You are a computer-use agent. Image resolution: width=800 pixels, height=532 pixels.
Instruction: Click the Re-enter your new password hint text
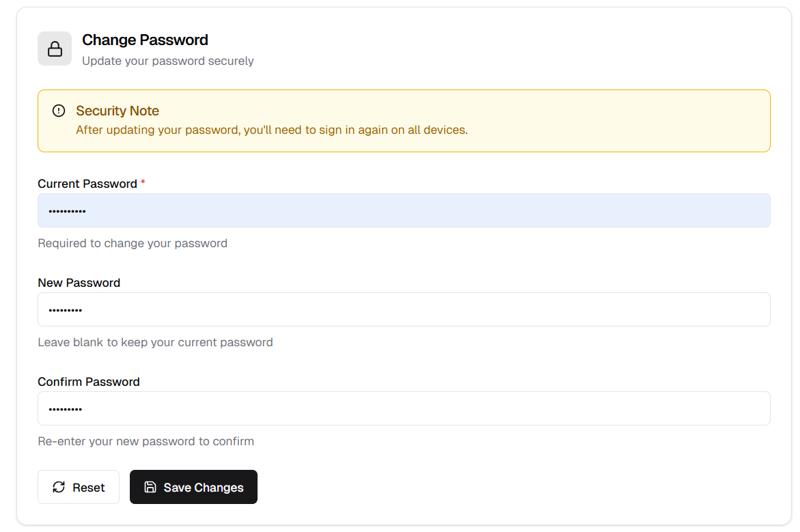[x=146, y=441]
